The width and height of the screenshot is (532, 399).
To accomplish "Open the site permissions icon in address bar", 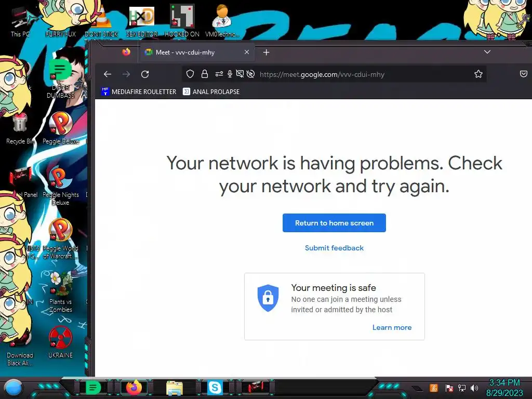I will click(219, 74).
